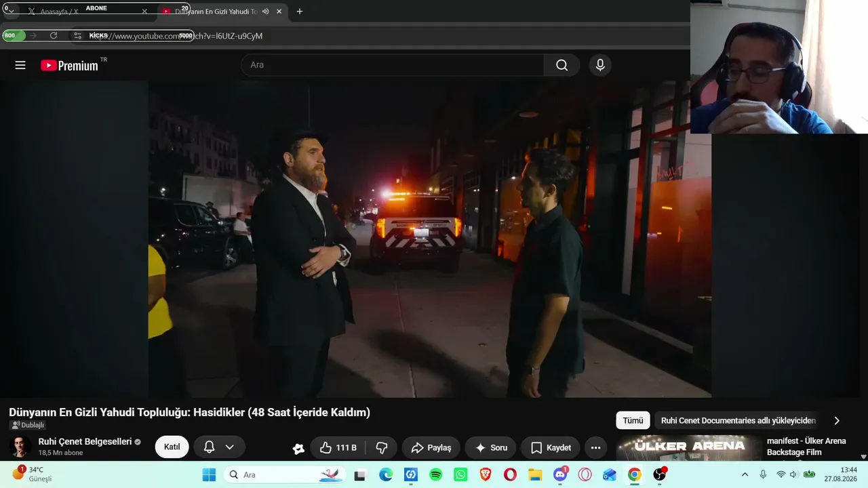Viewport: 868px width, 488px height.
Task: Open 'manifest - Ülker Arena Backstage Film' title
Action: [x=806, y=447]
